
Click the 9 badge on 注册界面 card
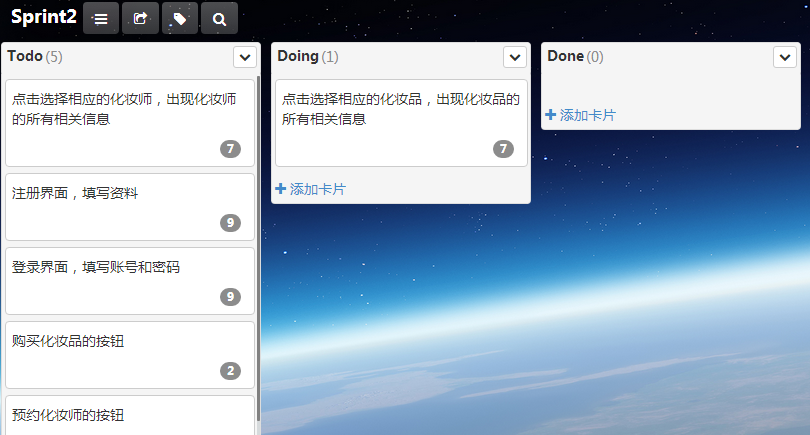pyautogui.click(x=230, y=223)
